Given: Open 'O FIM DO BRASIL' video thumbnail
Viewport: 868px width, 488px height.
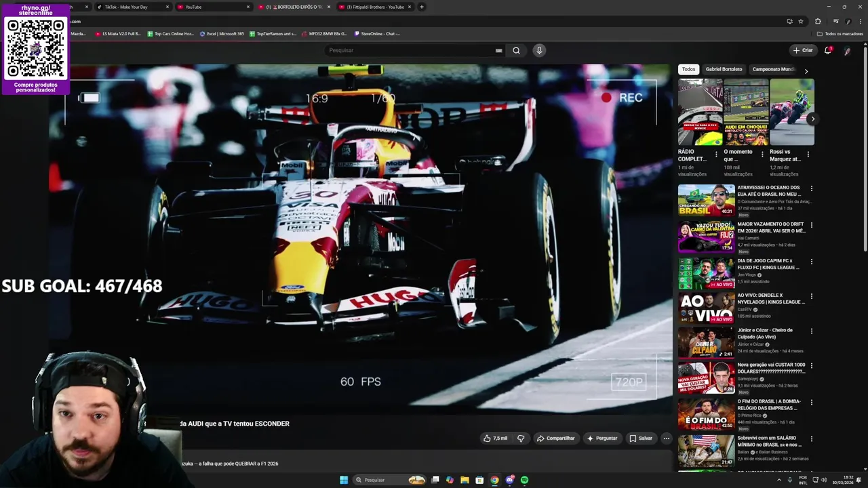Looking at the screenshot, I should click(706, 414).
